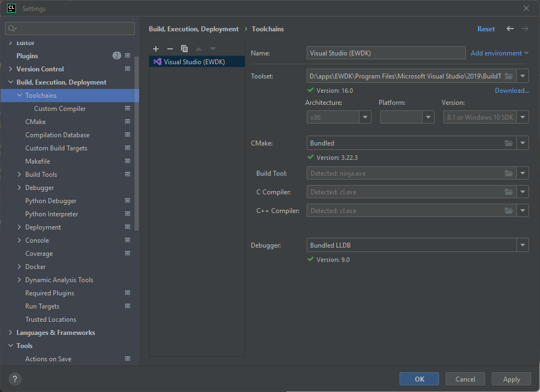The image size is (540, 392).
Task: Open CMake Bundled dropdown arrow
Action: (523, 143)
